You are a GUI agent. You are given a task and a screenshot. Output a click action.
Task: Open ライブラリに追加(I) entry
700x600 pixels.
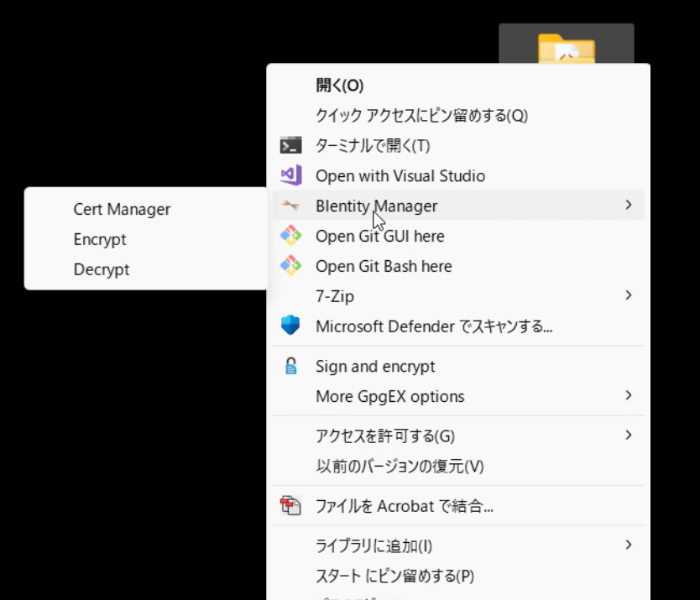point(458,545)
